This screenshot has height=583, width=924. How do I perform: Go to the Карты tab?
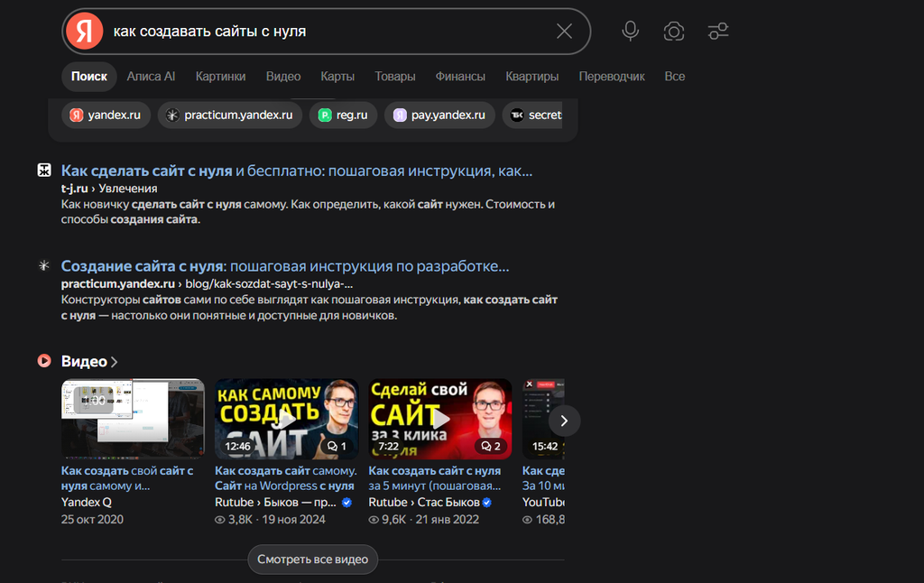(337, 77)
